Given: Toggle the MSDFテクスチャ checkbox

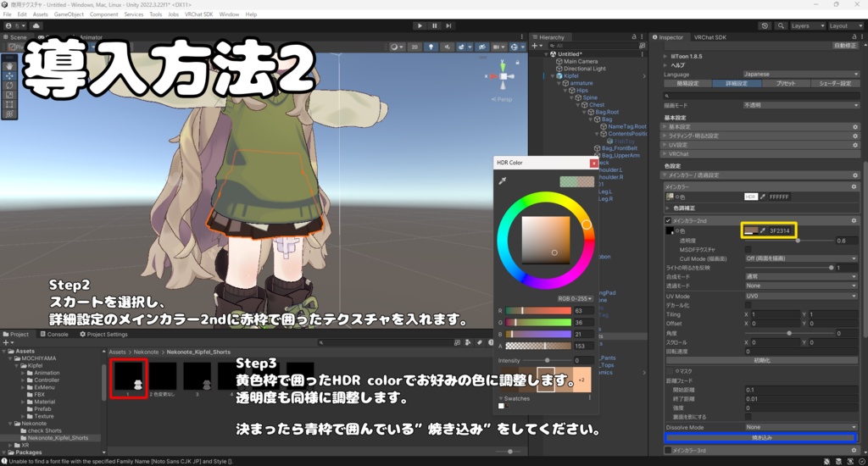Looking at the screenshot, I should tap(748, 250).
